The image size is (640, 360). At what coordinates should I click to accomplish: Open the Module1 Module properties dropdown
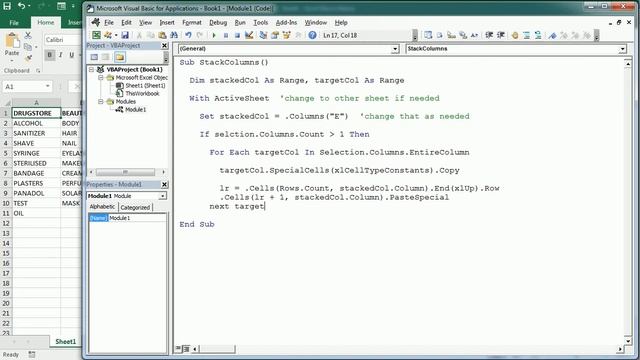tap(162, 196)
